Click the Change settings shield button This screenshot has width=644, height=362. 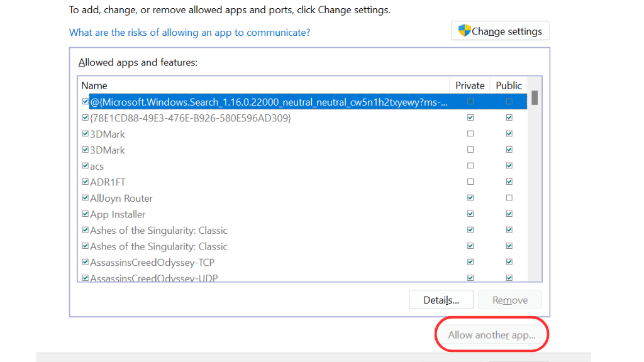500,31
